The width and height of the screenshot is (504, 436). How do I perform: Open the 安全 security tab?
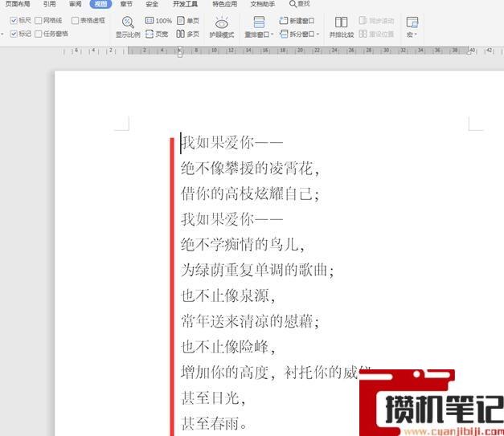point(152,4)
